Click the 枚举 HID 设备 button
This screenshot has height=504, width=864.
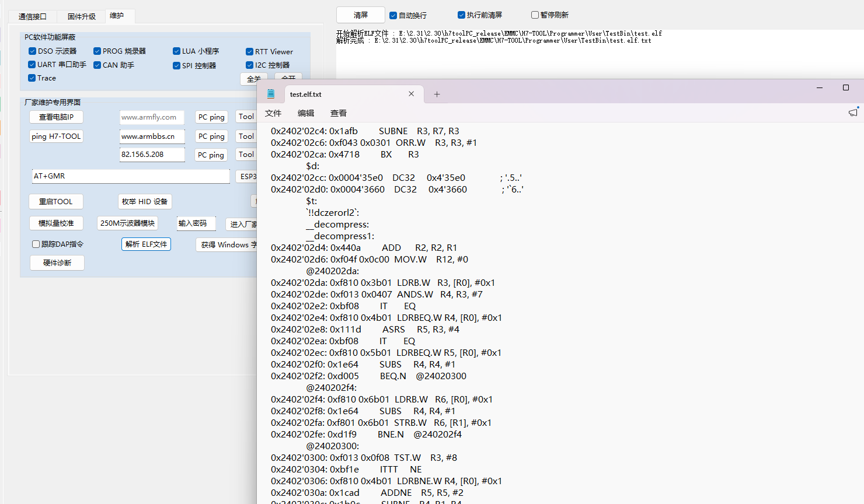145,202
